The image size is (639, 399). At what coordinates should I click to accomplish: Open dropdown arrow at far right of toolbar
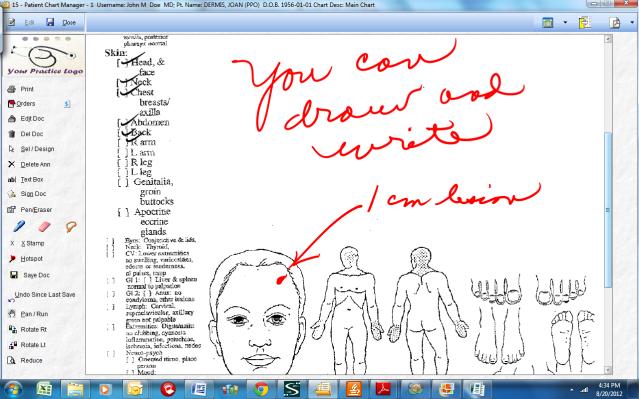pos(632,22)
